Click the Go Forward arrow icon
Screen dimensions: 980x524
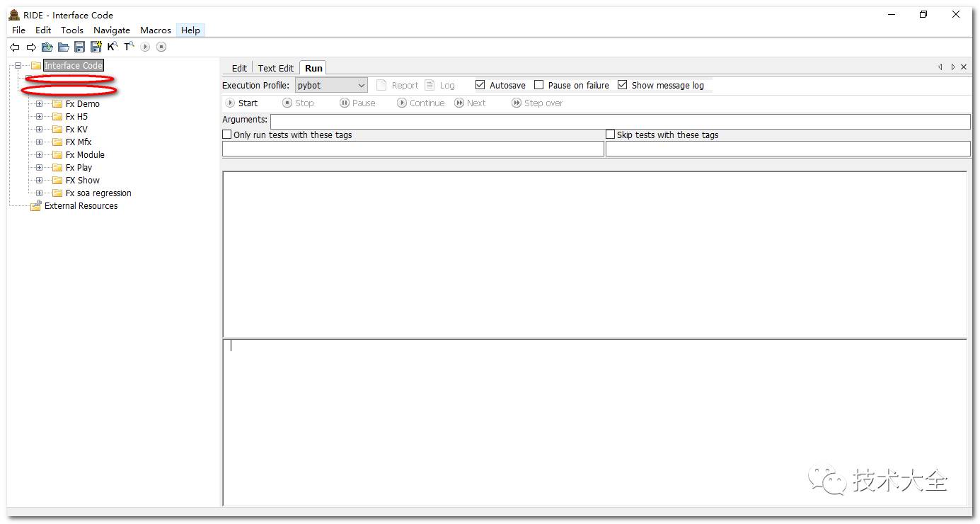coord(31,47)
